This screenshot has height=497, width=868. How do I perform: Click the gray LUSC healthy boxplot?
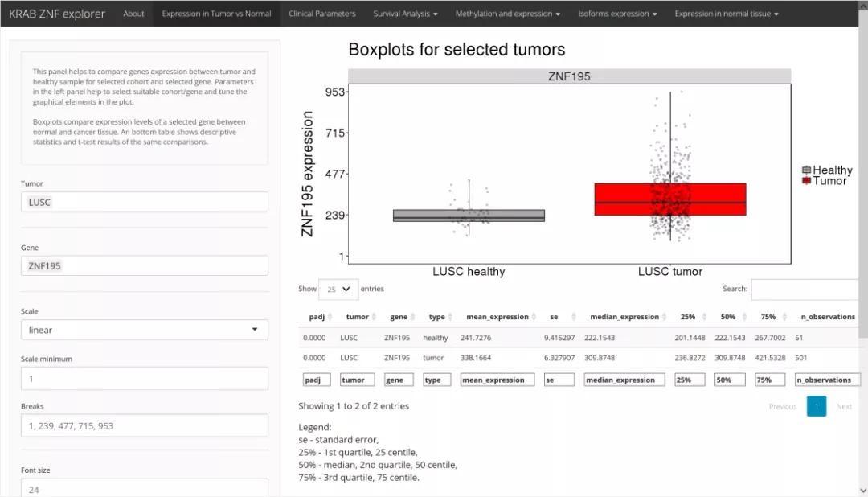tap(469, 216)
